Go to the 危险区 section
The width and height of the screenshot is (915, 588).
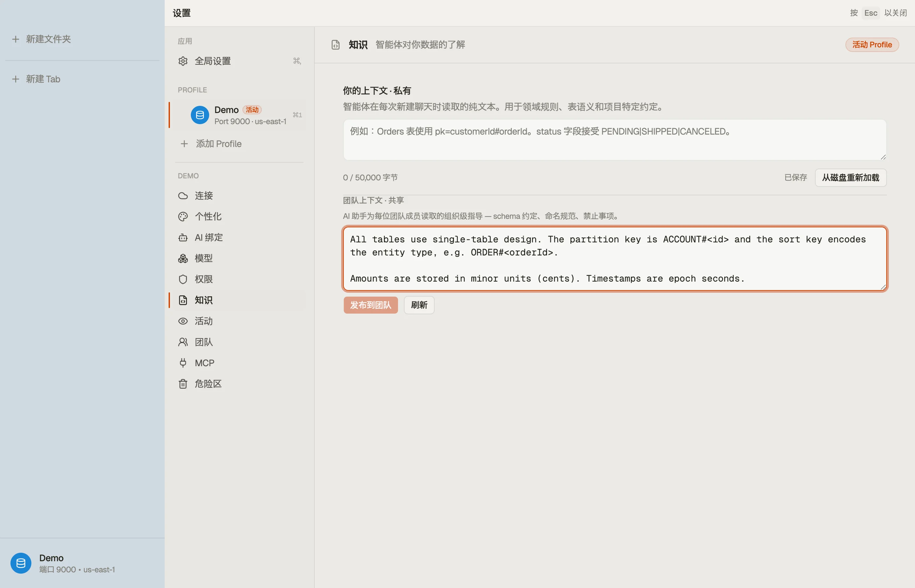[239, 384]
